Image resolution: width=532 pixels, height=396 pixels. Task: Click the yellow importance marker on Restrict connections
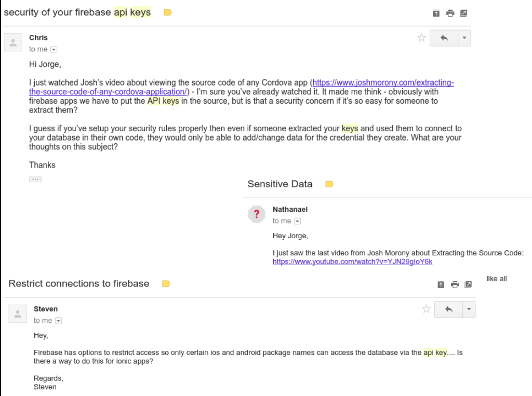pyautogui.click(x=166, y=284)
